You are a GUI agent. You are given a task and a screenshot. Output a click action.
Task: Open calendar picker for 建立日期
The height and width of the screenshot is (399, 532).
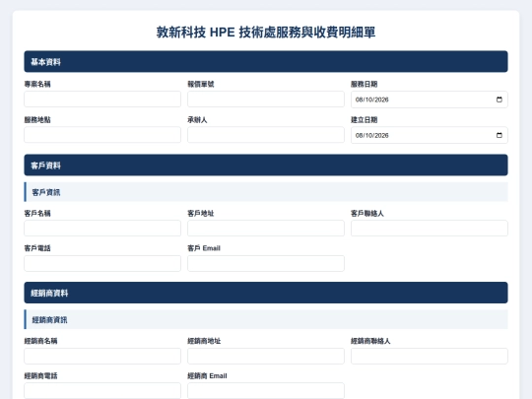(x=499, y=135)
